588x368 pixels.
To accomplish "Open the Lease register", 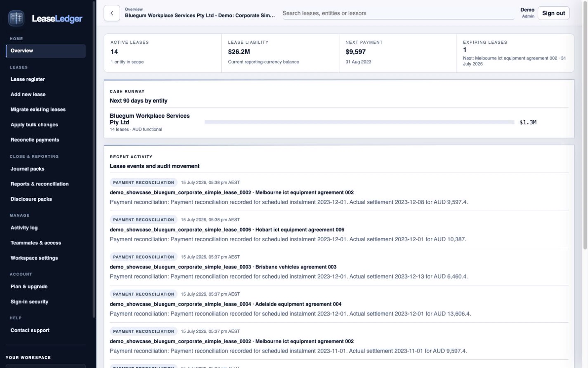I will point(27,79).
